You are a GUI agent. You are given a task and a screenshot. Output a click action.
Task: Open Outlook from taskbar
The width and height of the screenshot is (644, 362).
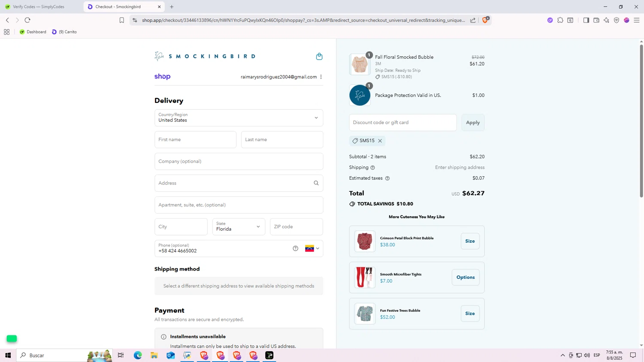click(x=170, y=355)
